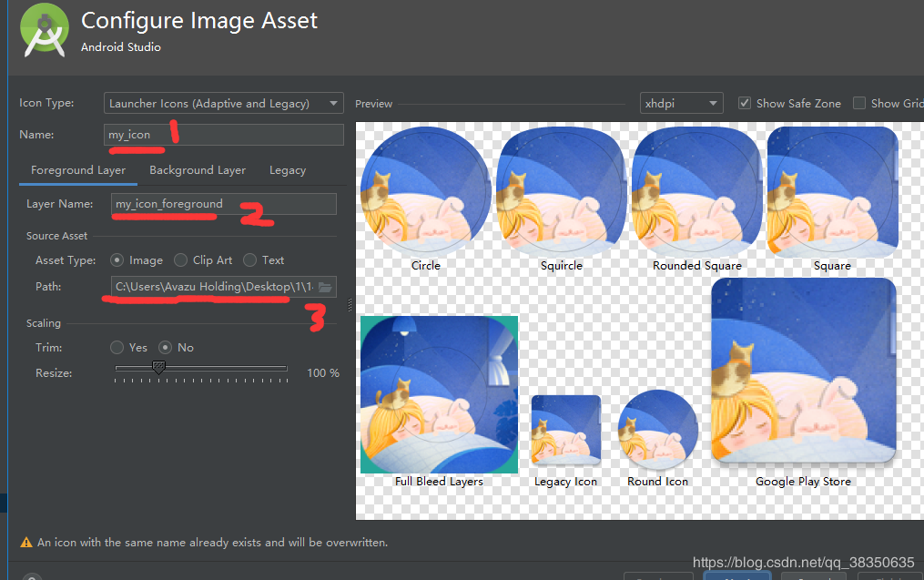Select the Text asset type radio
This screenshot has width=924, height=580.
tap(249, 259)
